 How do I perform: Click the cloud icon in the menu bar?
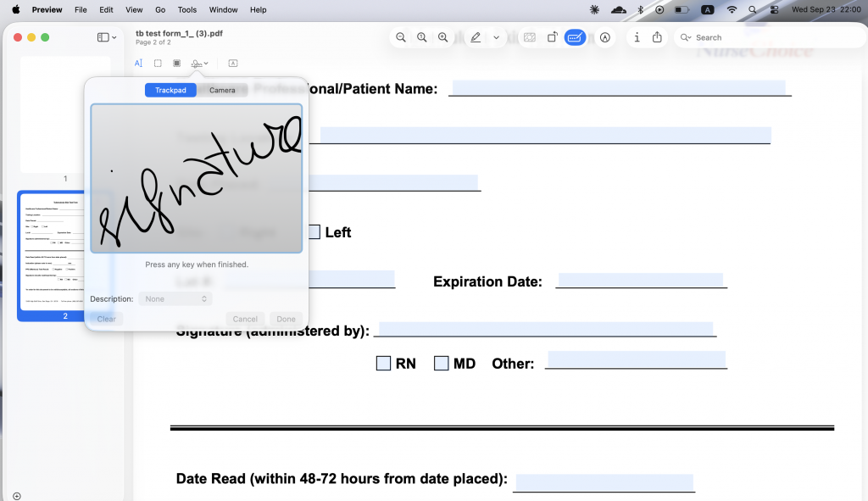point(618,9)
